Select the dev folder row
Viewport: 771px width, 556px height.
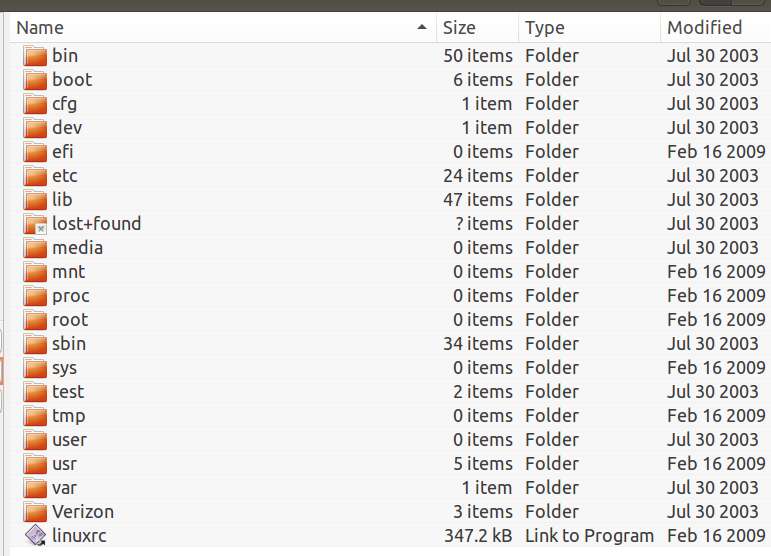click(x=390, y=128)
